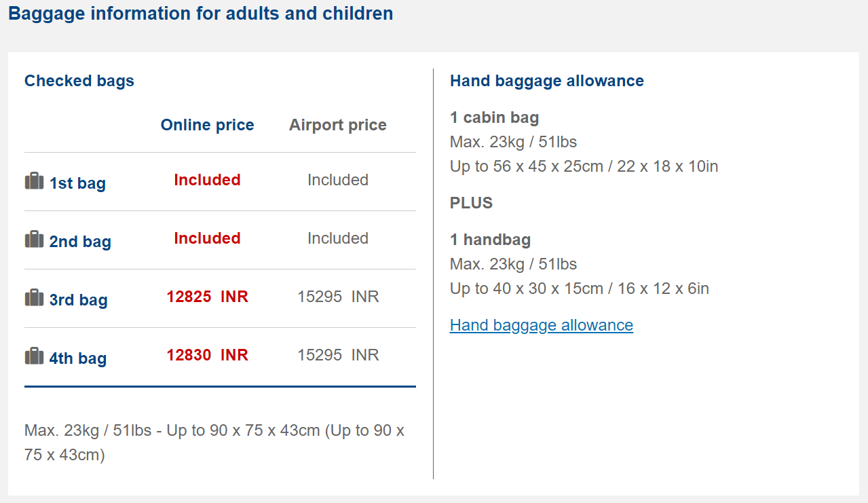
Task: Click the suitcase icon beside 2nd bag
Action: pyautogui.click(x=34, y=240)
